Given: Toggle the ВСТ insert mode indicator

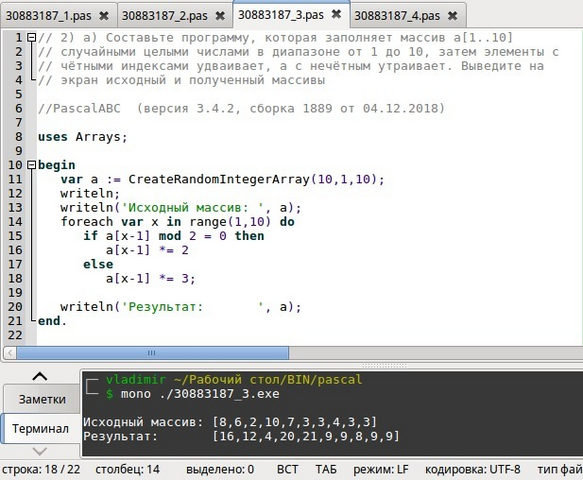Looking at the screenshot, I should pos(287,470).
